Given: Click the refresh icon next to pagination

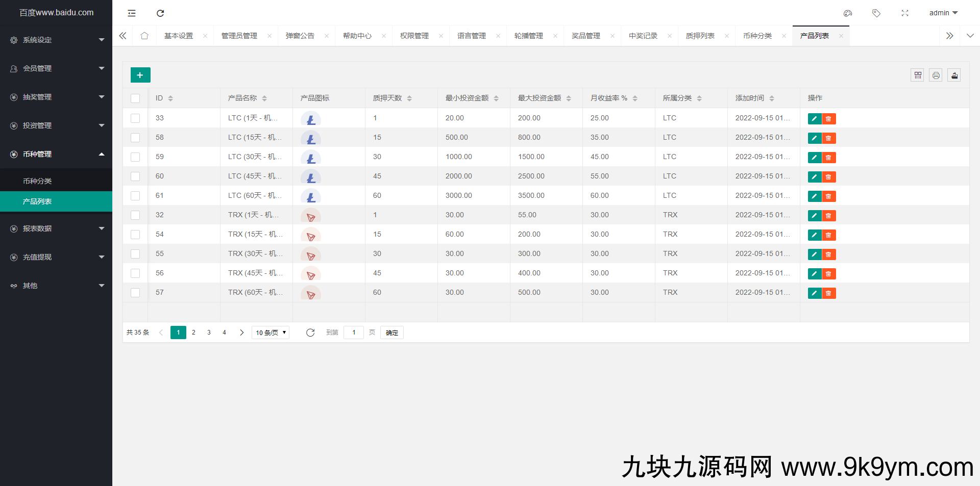Looking at the screenshot, I should point(310,332).
